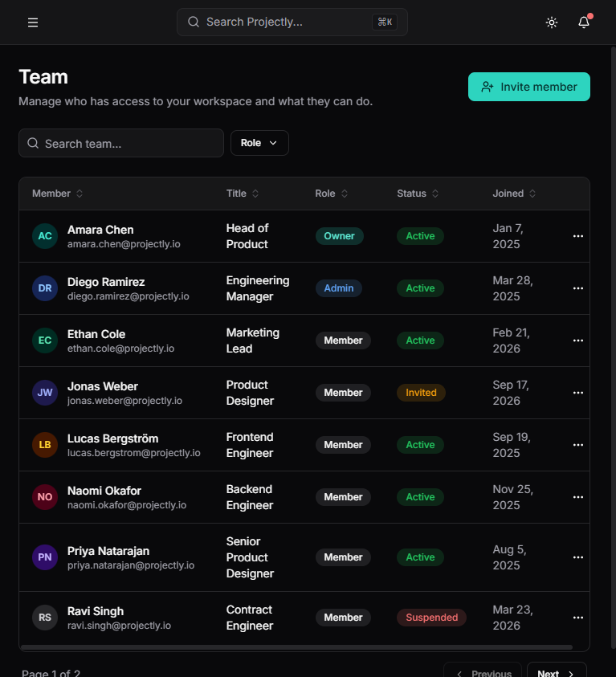Click the Invited status badge
Viewport: 616px width, 677px height.
[x=421, y=393]
